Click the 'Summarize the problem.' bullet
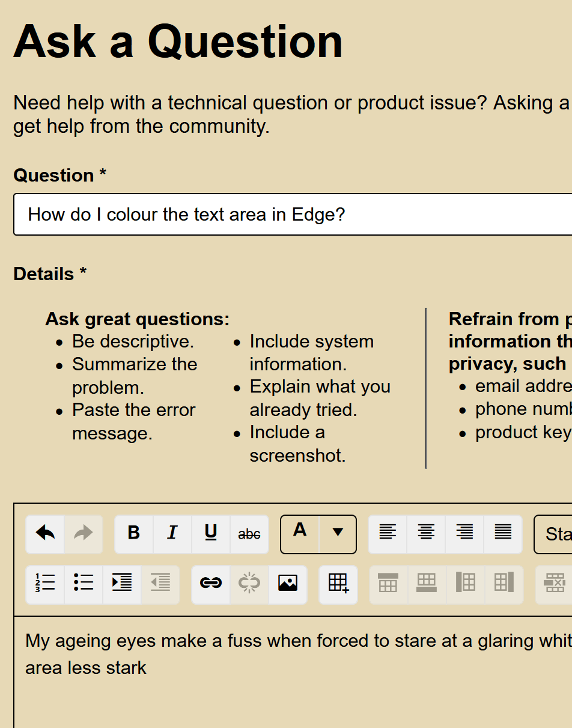This screenshot has width=572, height=728. (x=135, y=376)
